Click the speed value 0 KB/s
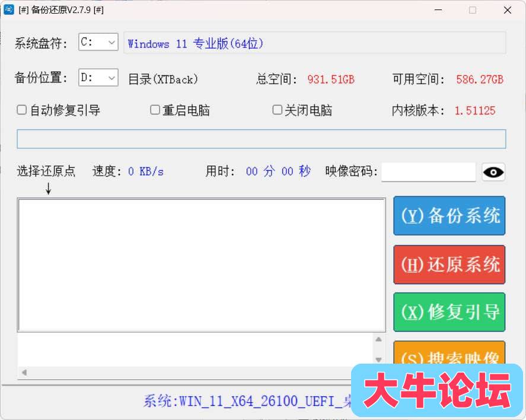The width and height of the screenshot is (526, 420). point(146,172)
